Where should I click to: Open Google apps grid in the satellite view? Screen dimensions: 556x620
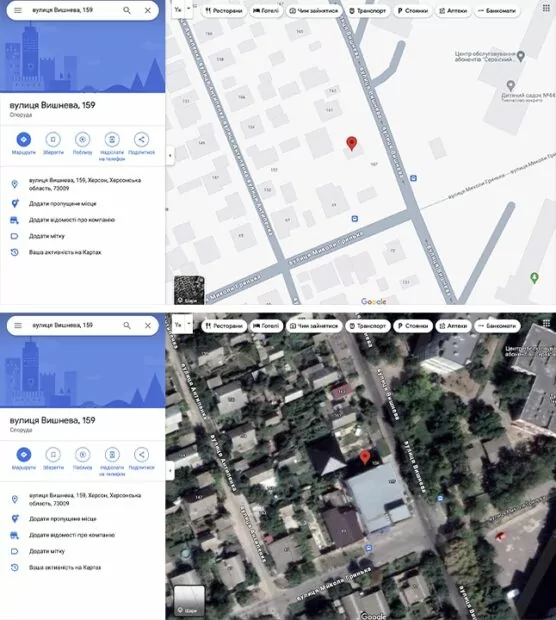[x=546, y=323]
